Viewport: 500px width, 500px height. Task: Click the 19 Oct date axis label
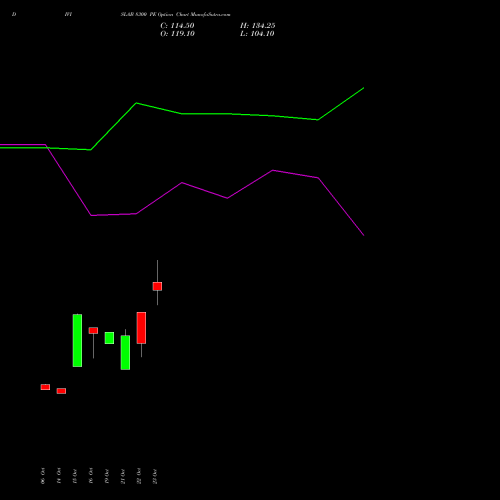tap(107, 476)
